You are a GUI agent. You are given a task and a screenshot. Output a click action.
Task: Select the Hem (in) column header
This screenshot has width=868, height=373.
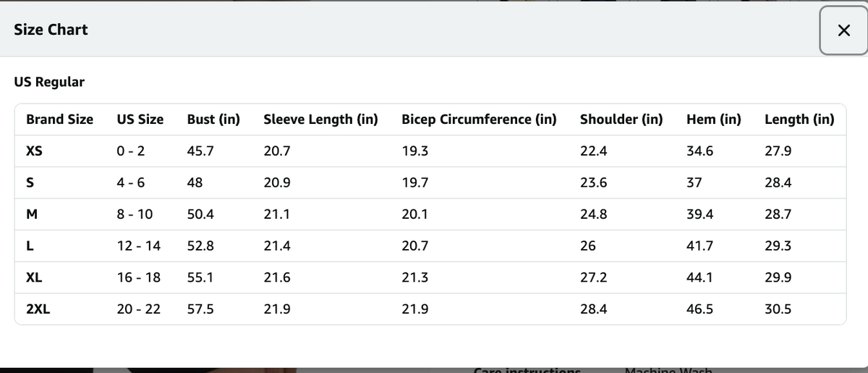click(714, 120)
